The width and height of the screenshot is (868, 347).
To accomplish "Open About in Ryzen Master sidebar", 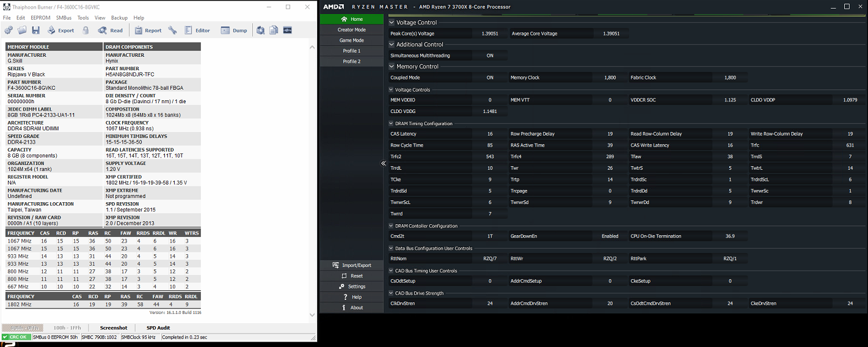I will pos(351,307).
